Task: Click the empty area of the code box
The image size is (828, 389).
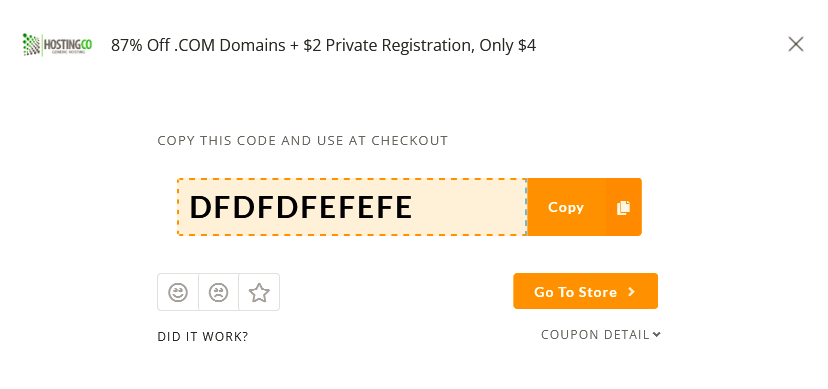Action: pyautogui.click(x=469, y=207)
